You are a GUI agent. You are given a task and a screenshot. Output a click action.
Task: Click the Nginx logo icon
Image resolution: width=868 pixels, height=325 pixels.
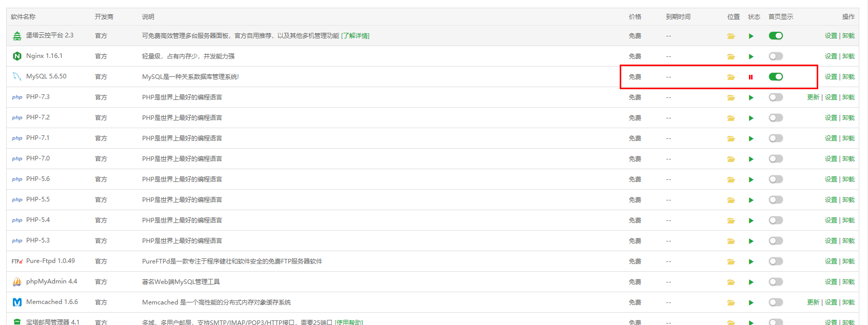pyautogui.click(x=17, y=56)
